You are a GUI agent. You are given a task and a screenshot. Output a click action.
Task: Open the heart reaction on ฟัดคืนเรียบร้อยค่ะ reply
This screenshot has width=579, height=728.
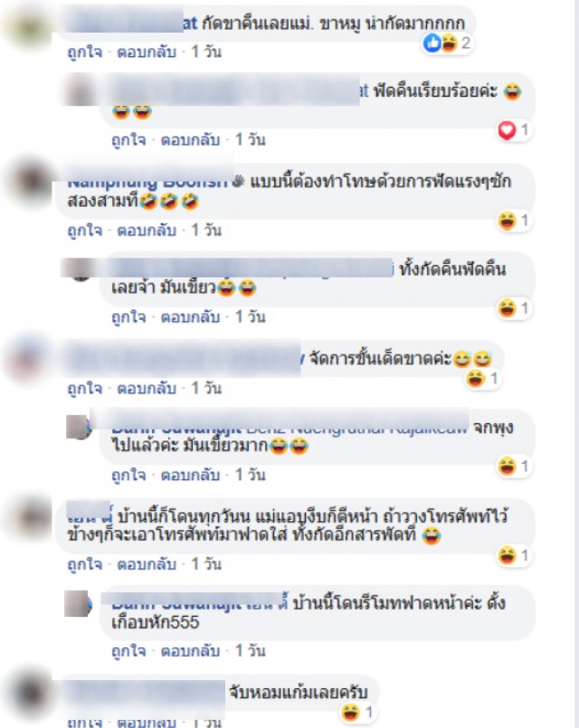click(x=514, y=130)
